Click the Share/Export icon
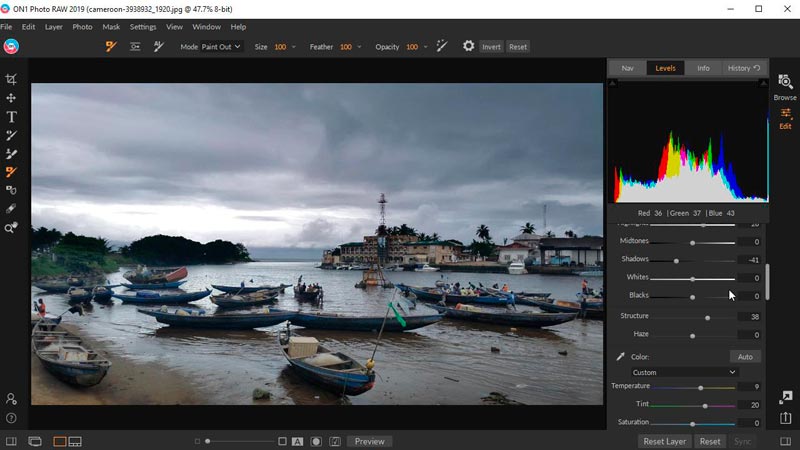800x450 pixels. 786,418
